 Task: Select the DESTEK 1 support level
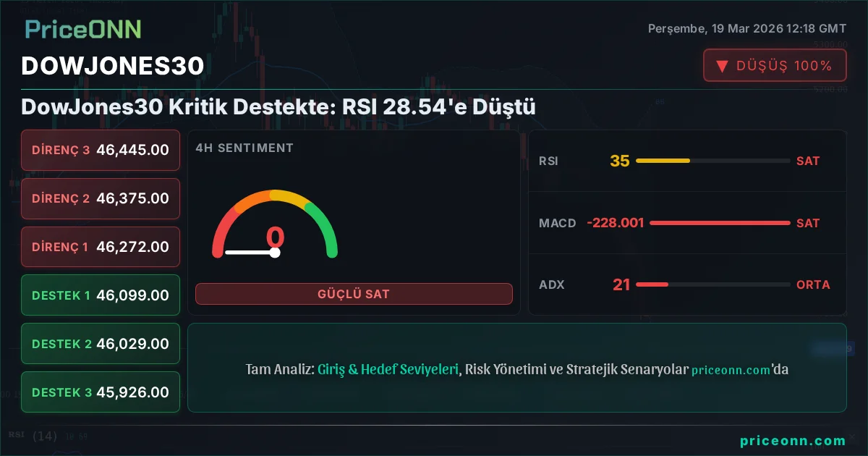[x=100, y=295]
